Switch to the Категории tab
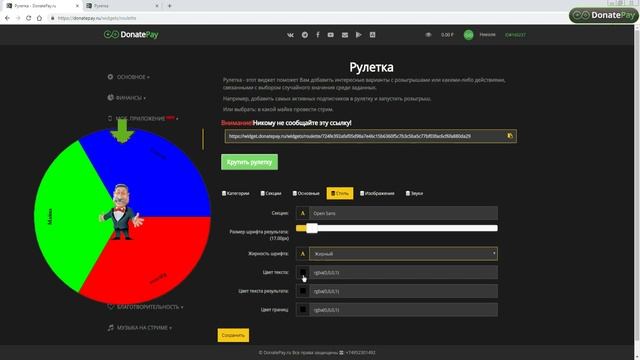Screen dimensions: 640x360 [236, 193]
